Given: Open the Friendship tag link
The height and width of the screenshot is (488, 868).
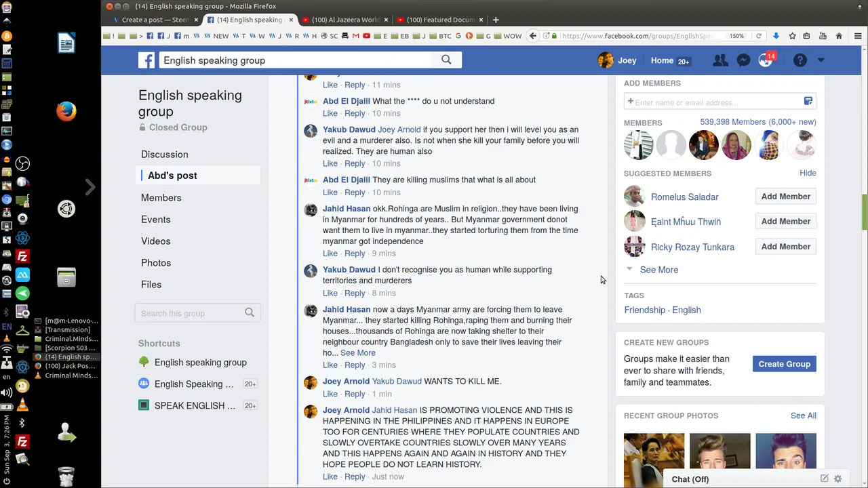Looking at the screenshot, I should click(644, 310).
